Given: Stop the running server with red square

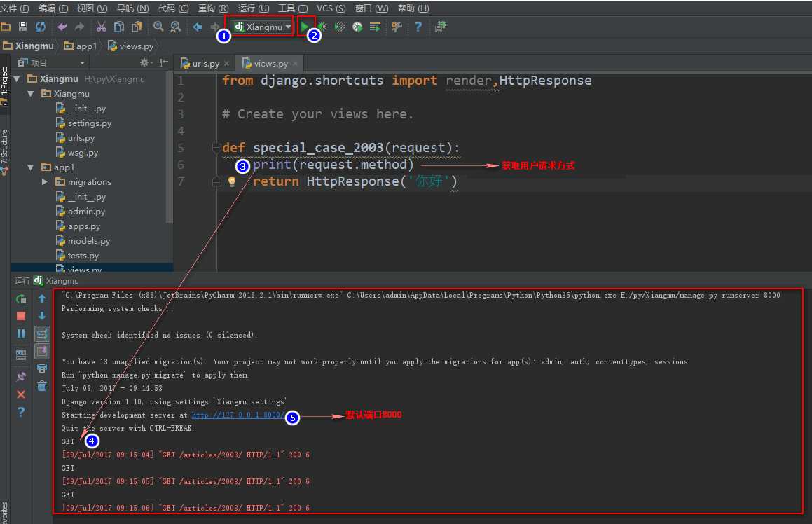Looking at the screenshot, I should click(x=21, y=316).
